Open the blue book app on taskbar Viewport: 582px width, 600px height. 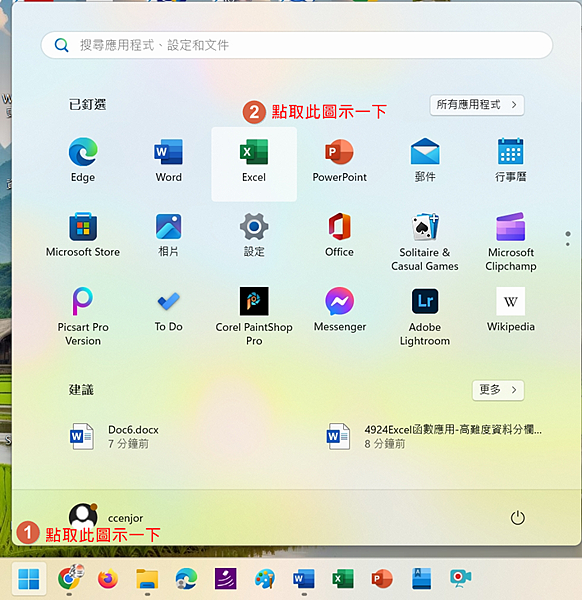[421, 579]
